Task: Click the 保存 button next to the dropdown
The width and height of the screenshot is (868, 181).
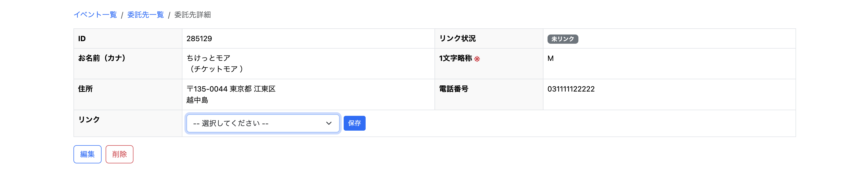Action: (354, 123)
